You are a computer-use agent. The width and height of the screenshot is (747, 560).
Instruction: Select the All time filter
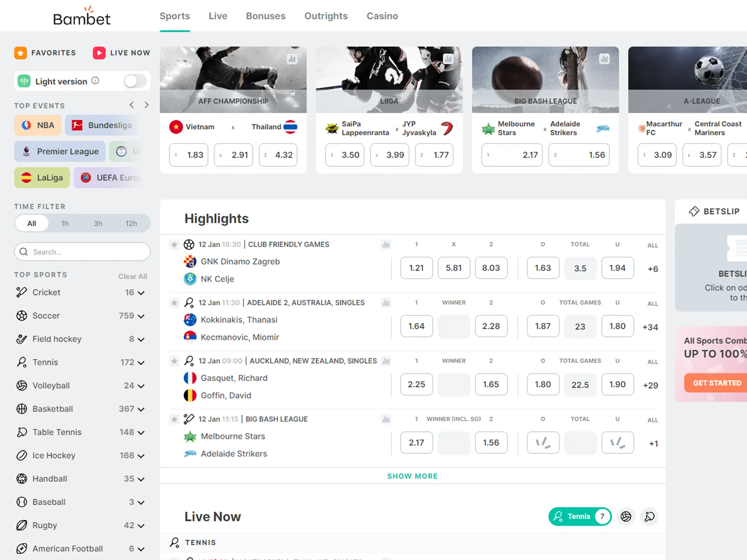(32, 223)
